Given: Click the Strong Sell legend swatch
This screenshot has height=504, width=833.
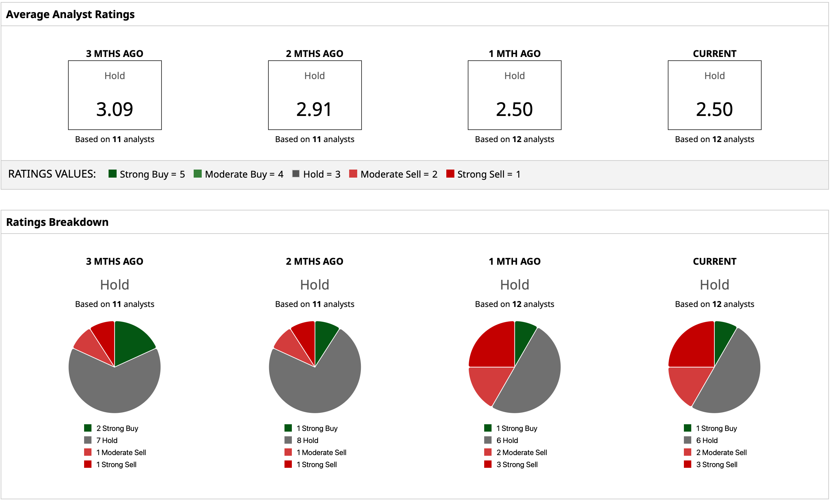Looking at the screenshot, I should pos(450,174).
